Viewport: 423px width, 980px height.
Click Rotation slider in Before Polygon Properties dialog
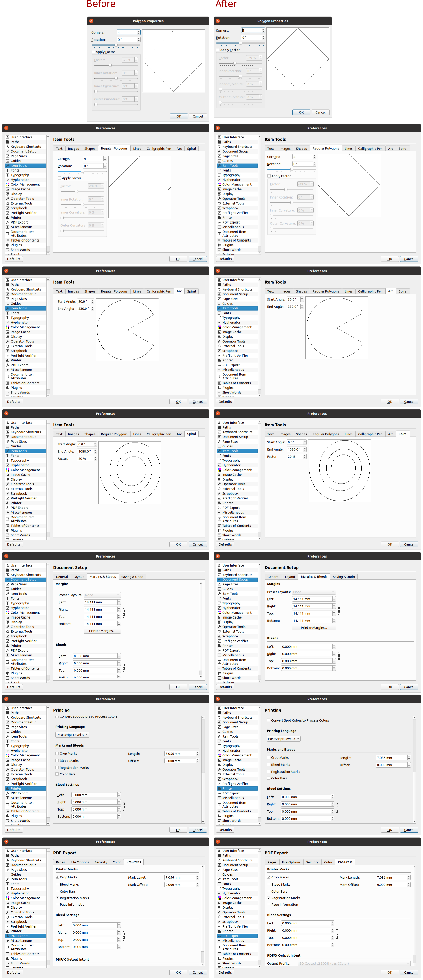(116, 45)
